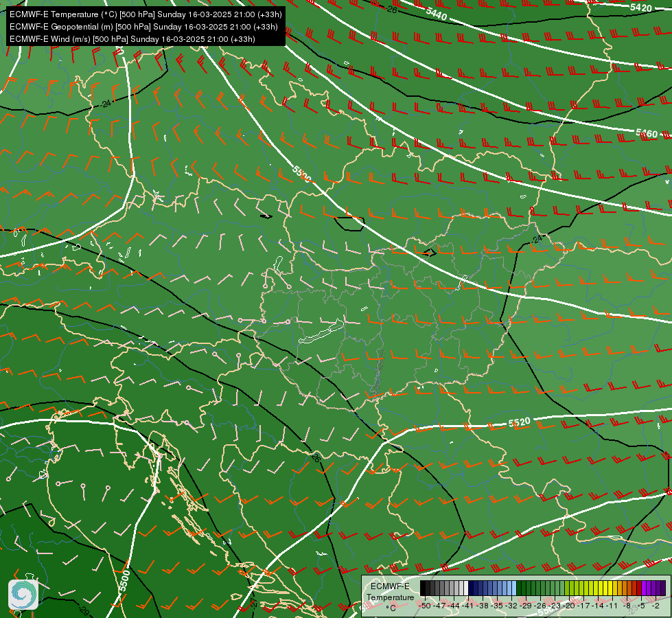
Task: Click the 5440 geopotential contour label
Action: coord(437,14)
